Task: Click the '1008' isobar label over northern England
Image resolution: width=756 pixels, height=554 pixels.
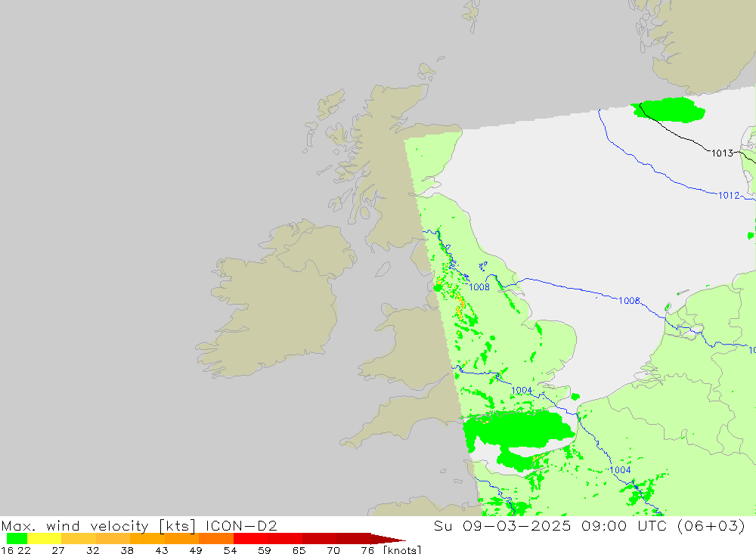Action: click(x=479, y=287)
